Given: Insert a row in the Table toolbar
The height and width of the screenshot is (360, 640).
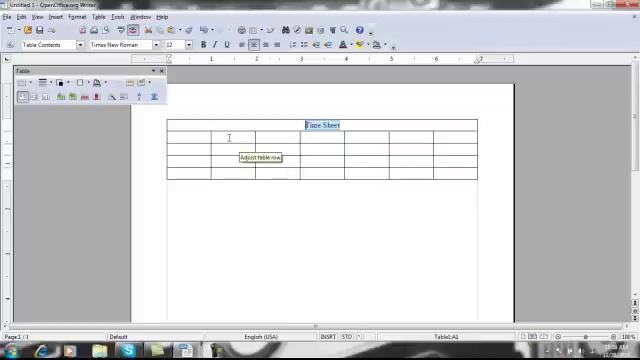Looking at the screenshot, I should click(61, 97).
